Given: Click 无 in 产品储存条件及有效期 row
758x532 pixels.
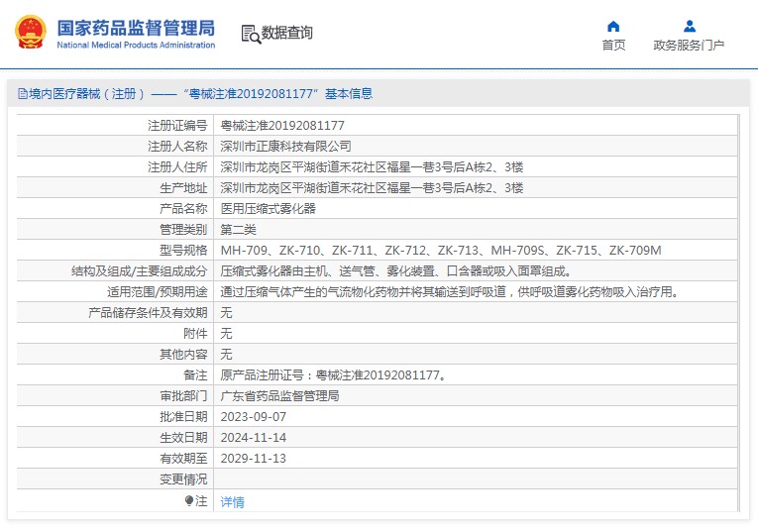Looking at the screenshot, I should (x=226, y=313).
